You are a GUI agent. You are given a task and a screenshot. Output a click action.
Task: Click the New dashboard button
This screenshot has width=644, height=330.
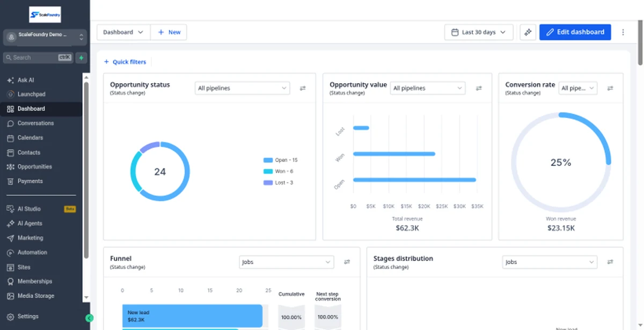(x=169, y=32)
